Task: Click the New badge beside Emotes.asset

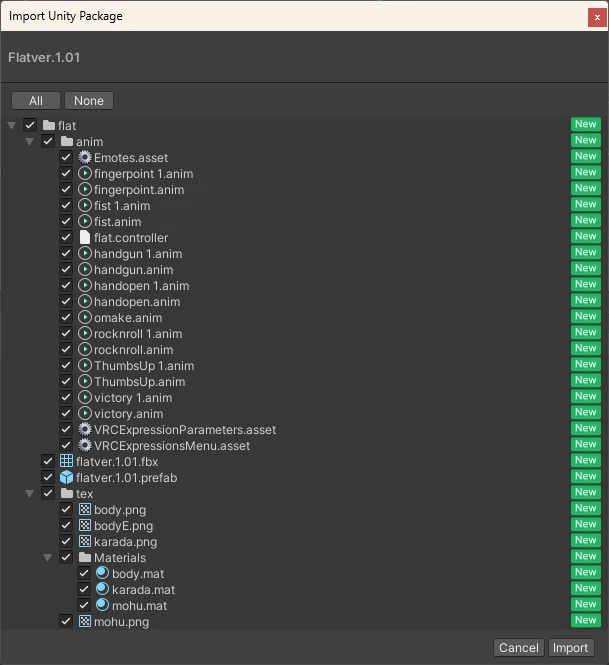Action: tap(586, 156)
